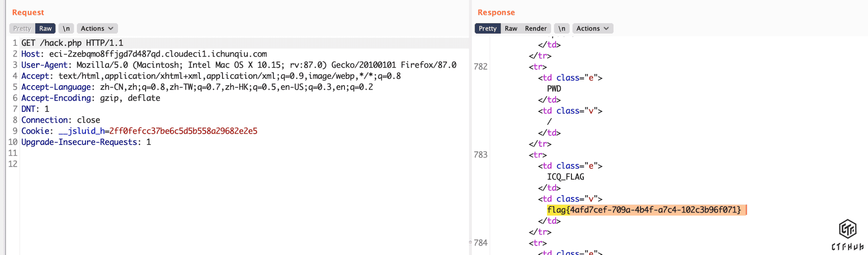Open the Response Actions dropdown
Viewport: 868px width, 255px height.
coord(593,29)
